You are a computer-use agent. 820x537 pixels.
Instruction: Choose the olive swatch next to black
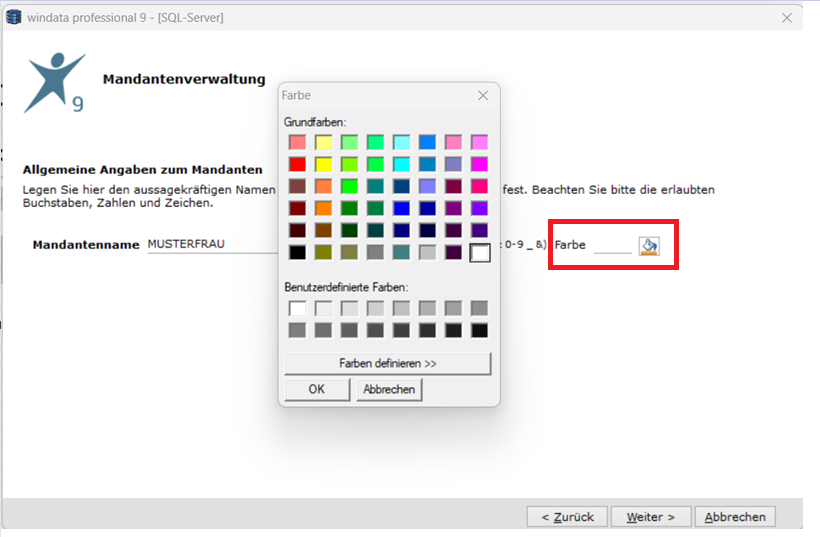(x=323, y=253)
